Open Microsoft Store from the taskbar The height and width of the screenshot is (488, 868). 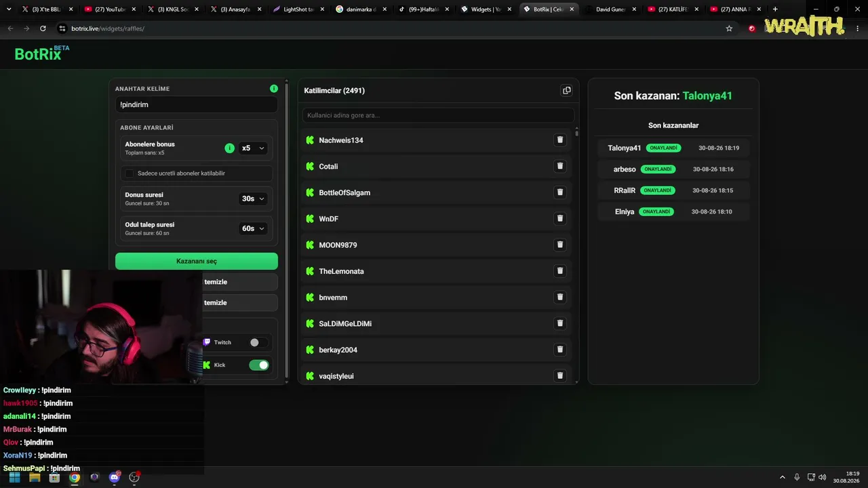point(54,477)
